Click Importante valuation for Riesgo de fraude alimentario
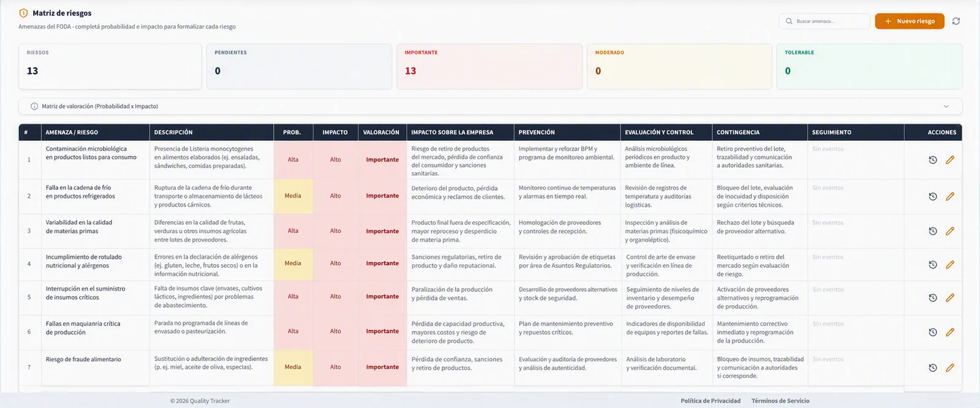The height and width of the screenshot is (408, 980). click(382, 367)
